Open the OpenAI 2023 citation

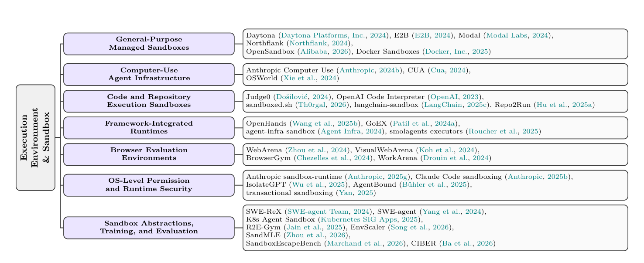442,97
